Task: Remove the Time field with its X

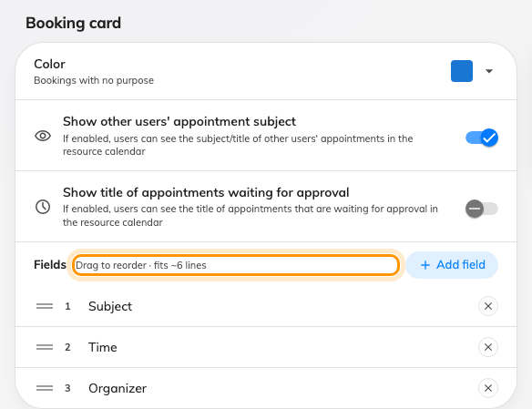Action: 488,347
